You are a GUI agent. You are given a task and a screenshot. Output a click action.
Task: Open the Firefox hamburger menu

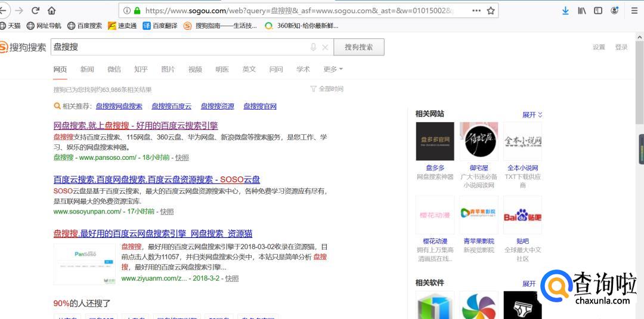(x=634, y=11)
